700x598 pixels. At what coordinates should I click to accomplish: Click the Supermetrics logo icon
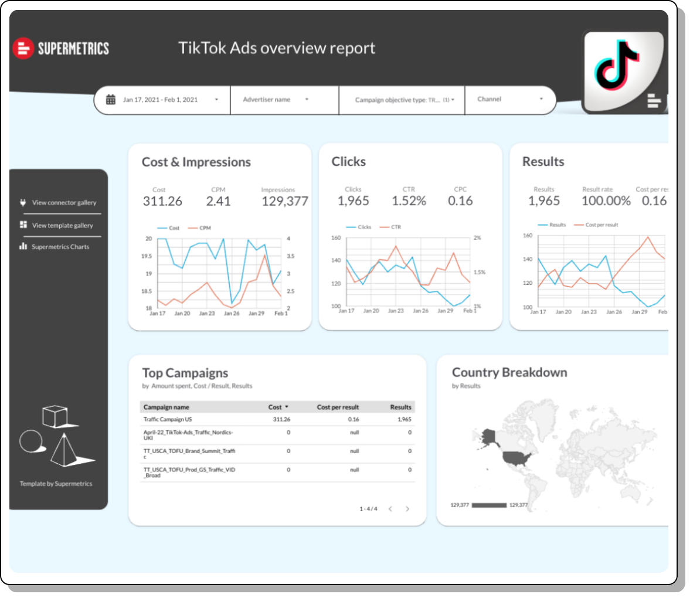pyautogui.click(x=23, y=48)
